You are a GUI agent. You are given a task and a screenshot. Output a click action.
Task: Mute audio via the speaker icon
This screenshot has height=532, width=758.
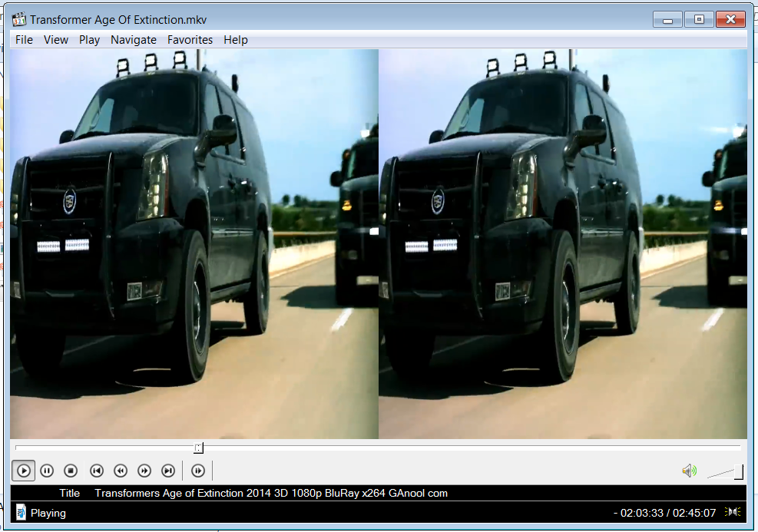click(x=690, y=471)
